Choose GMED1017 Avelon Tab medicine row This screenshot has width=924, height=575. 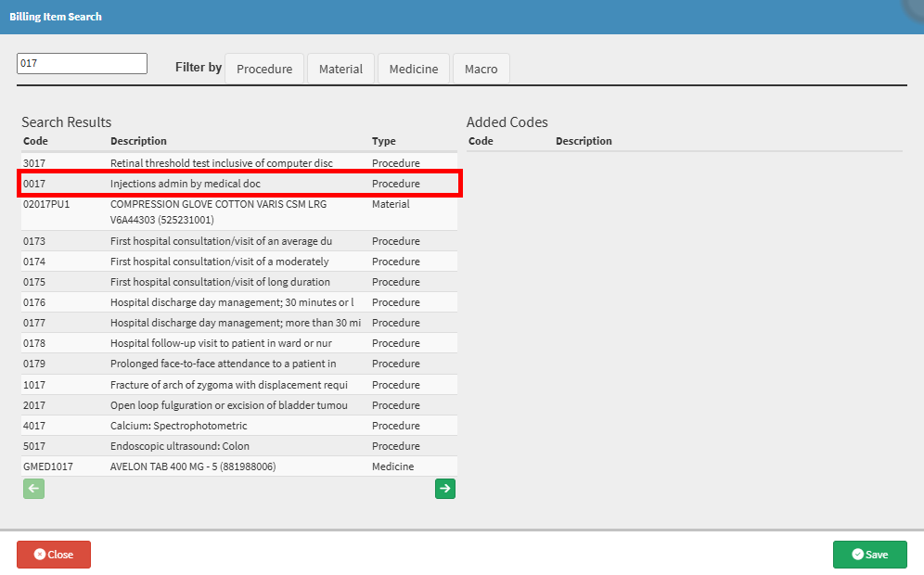click(239, 466)
